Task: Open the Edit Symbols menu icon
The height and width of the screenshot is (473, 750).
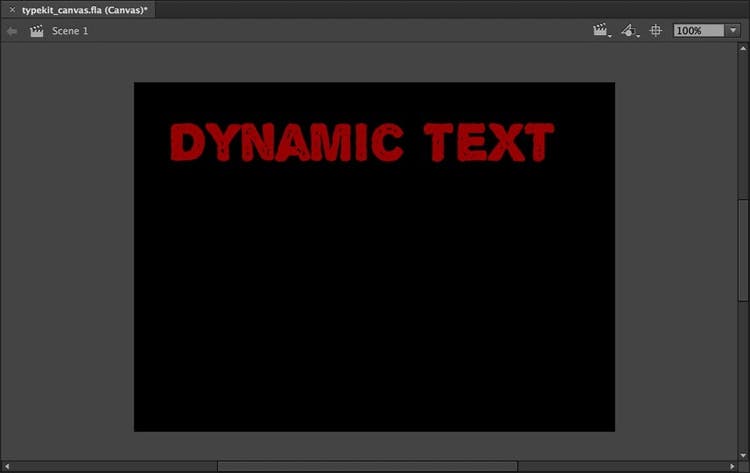Action: click(x=630, y=31)
